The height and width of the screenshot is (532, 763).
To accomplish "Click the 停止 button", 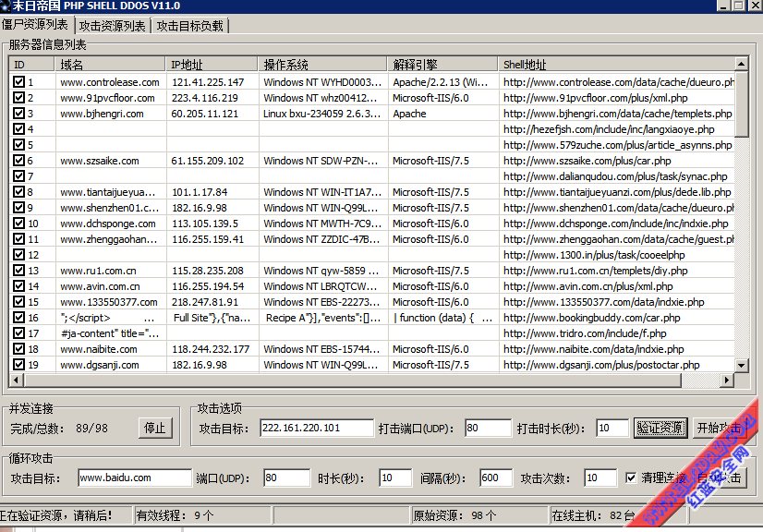I will [155, 428].
